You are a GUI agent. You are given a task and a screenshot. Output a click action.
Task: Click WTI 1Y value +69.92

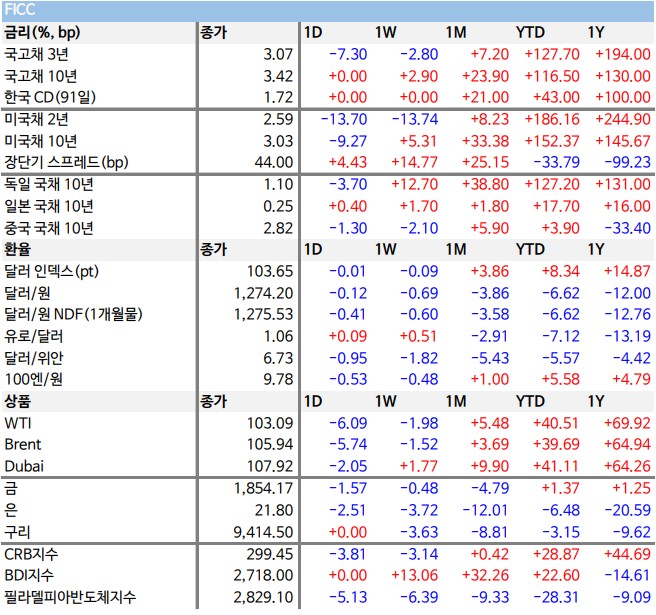pyautogui.click(x=627, y=423)
